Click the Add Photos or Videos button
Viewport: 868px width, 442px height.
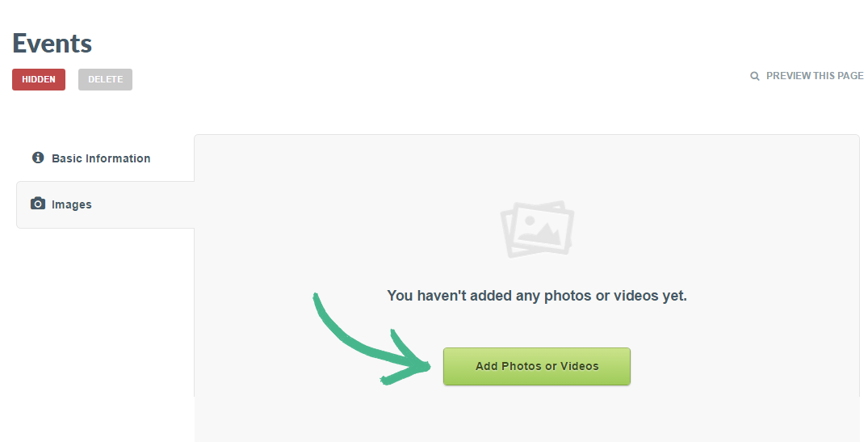(x=536, y=366)
